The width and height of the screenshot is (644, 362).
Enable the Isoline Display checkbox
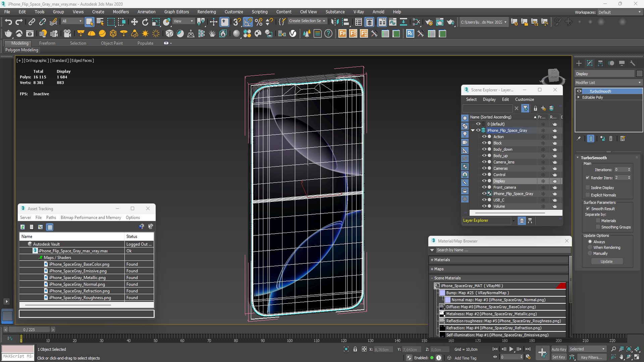[x=587, y=188]
